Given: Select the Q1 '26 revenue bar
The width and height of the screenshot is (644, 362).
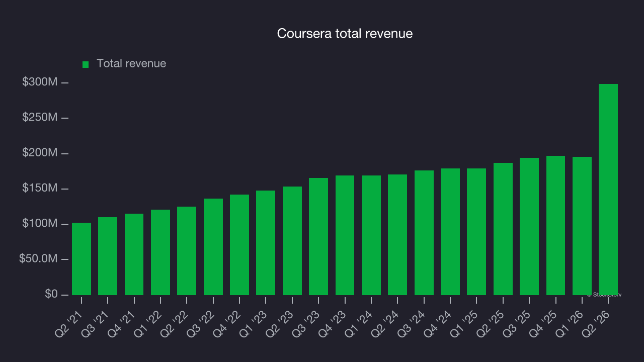Looking at the screenshot, I should tap(582, 226).
